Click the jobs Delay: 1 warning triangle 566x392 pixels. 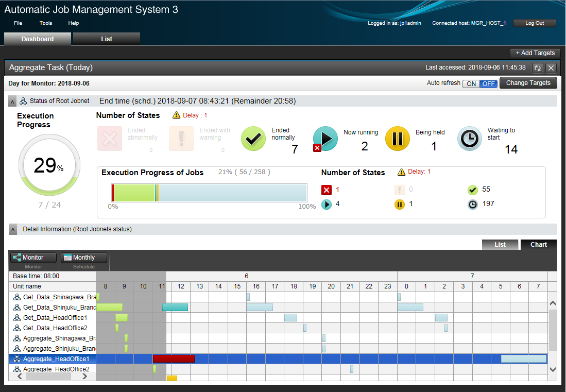coord(401,172)
